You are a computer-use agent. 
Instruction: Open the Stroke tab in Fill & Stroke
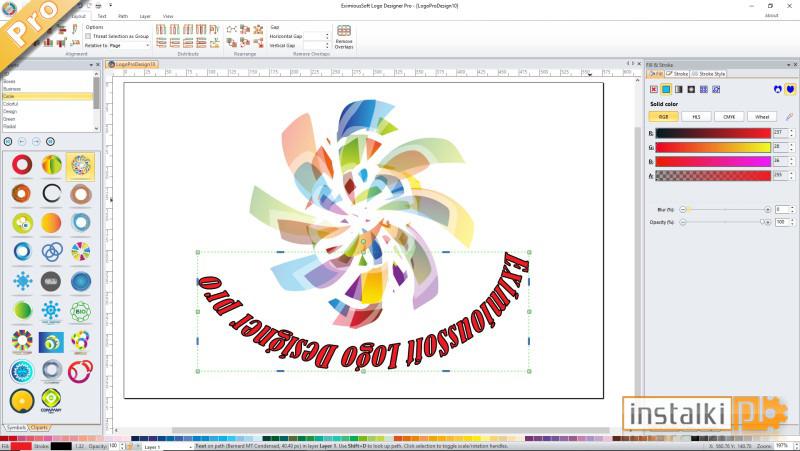click(677, 74)
